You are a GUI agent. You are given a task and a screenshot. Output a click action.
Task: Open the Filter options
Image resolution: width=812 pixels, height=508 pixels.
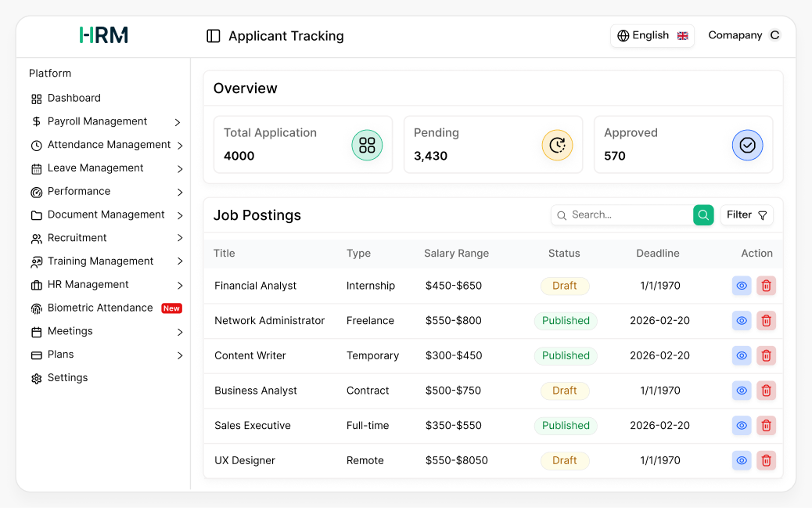tap(746, 214)
